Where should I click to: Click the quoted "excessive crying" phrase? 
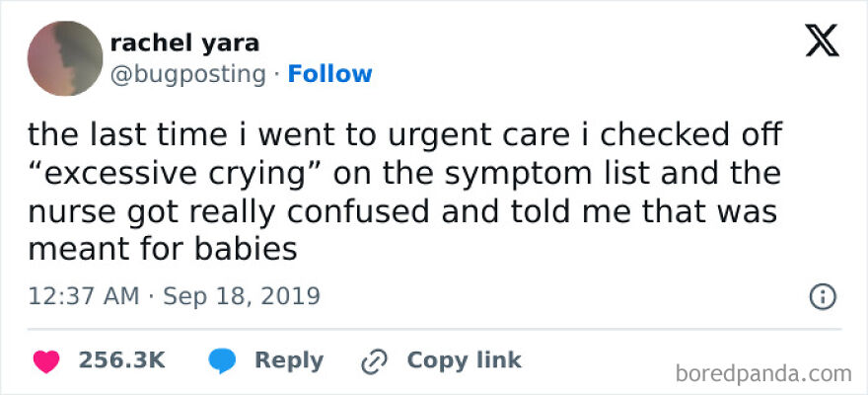[x=173, y=172]
